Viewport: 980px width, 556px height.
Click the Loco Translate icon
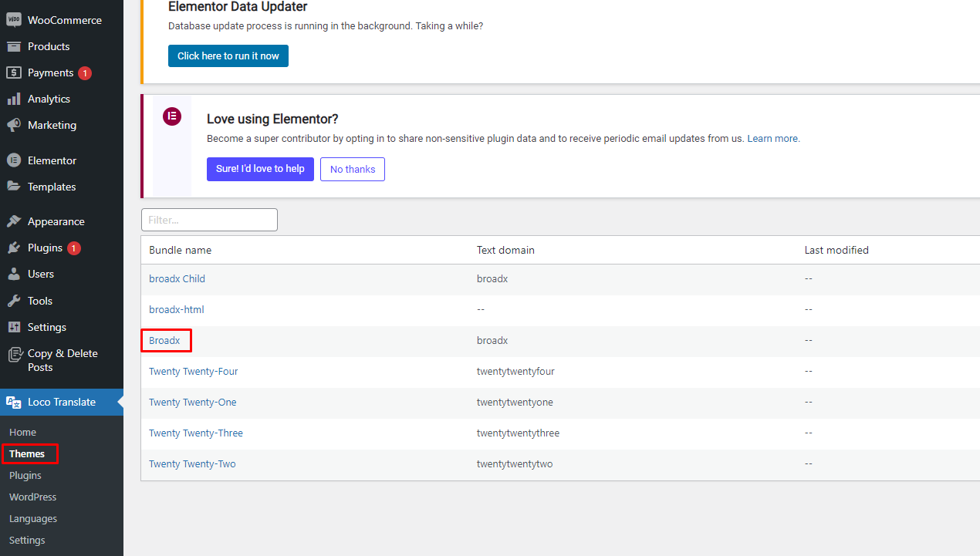pyautogui.click(x=14, y=402)
